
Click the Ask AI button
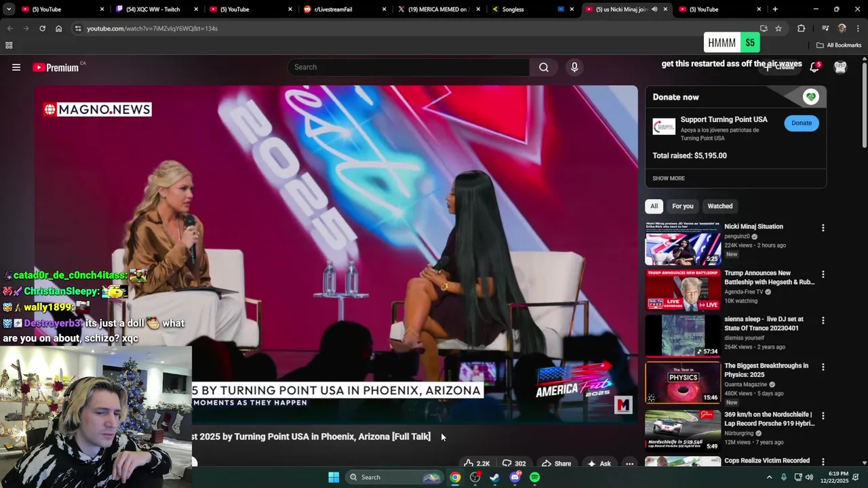[599, 464]
